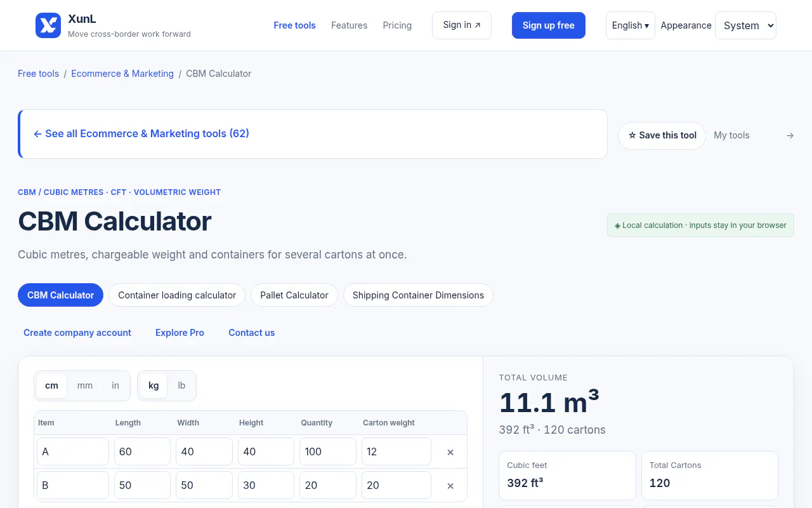Click the arrow next to My tools
This screenshot has height=508, width=812.
click(790, 135)
